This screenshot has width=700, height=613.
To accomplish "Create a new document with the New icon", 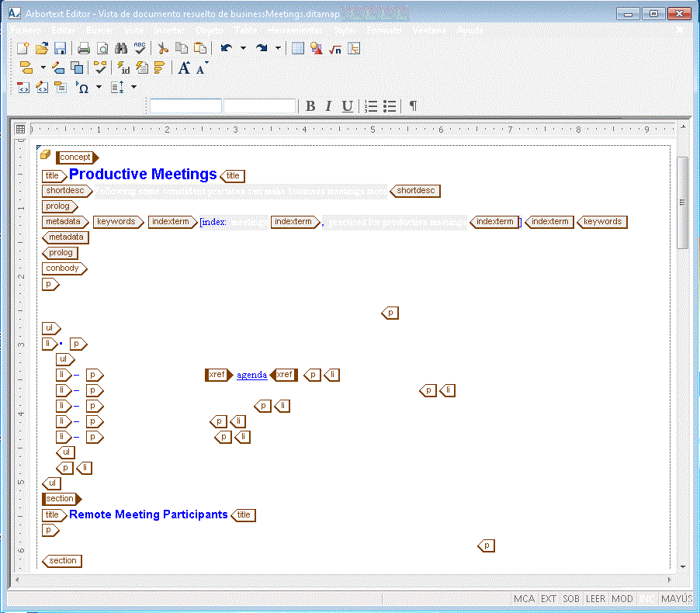I will (x=23, y=48).
